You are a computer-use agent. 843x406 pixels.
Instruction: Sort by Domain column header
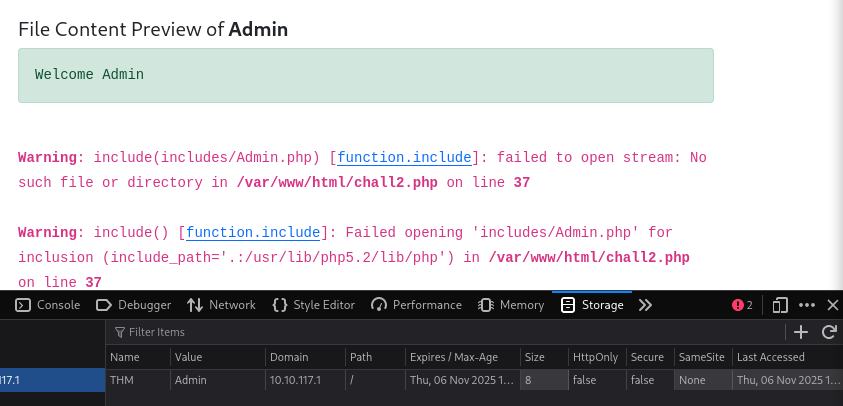point(305,357)
